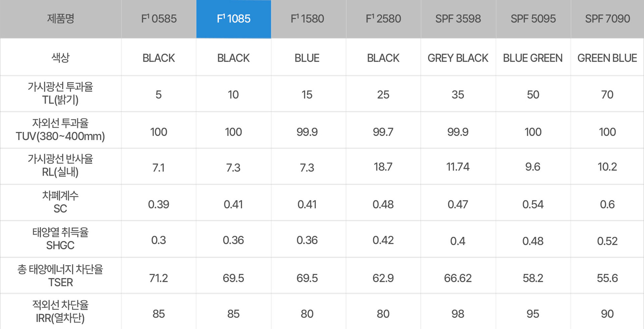
Task: Click the 차폐계수 SC row label
Action: tap(60, 202)
